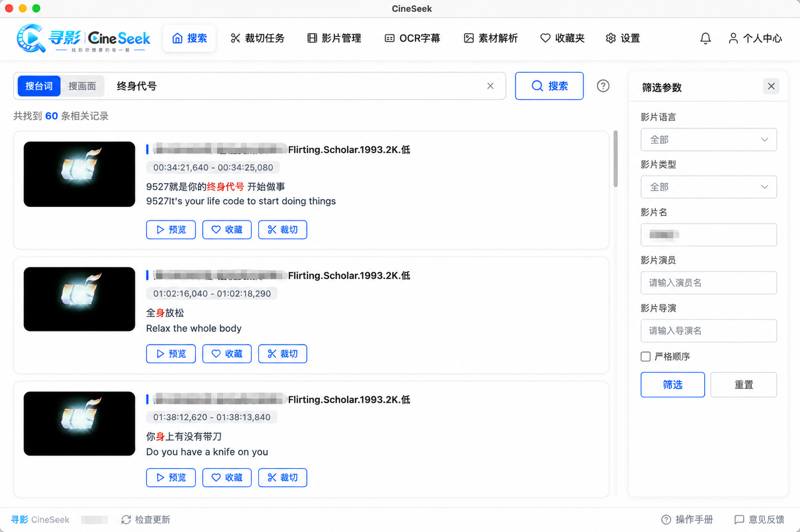Select 搜台词 search mode
Screen dimensions: 800x532
[39, 86]
